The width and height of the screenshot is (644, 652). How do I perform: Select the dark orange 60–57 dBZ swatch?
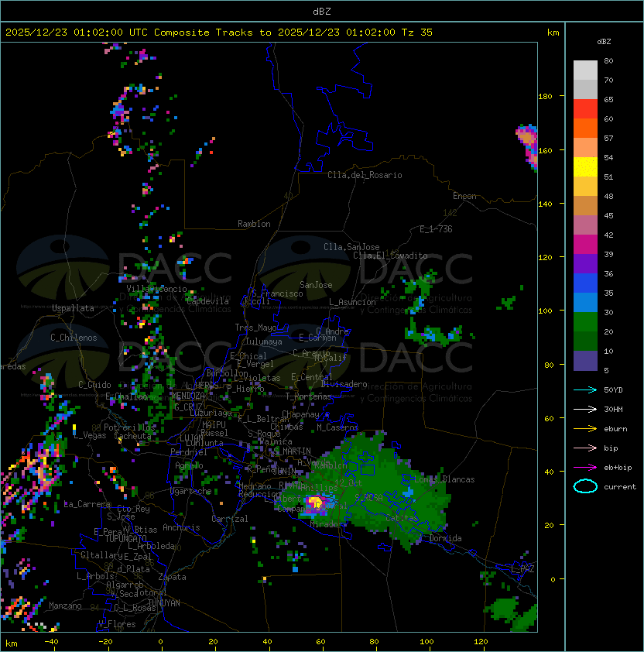(x=585, y=128)
